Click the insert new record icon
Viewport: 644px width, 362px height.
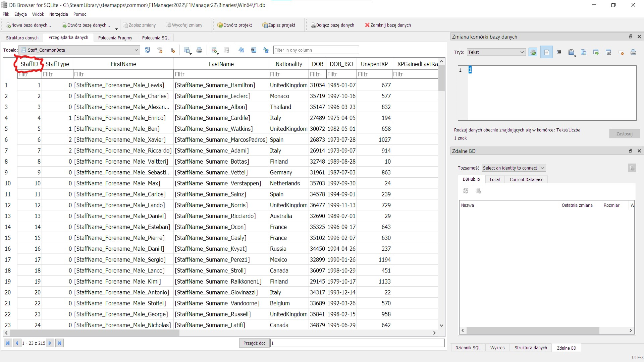click(214, 50)
